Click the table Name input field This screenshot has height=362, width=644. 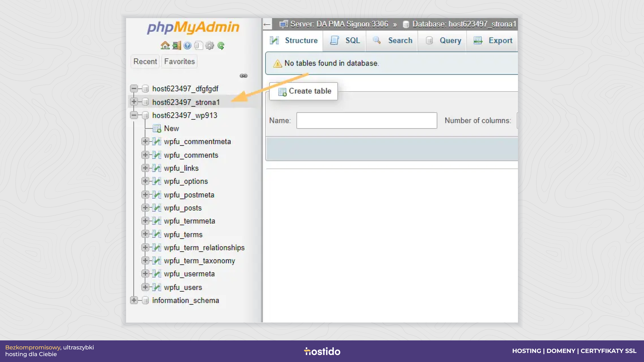tap(367, 120)
